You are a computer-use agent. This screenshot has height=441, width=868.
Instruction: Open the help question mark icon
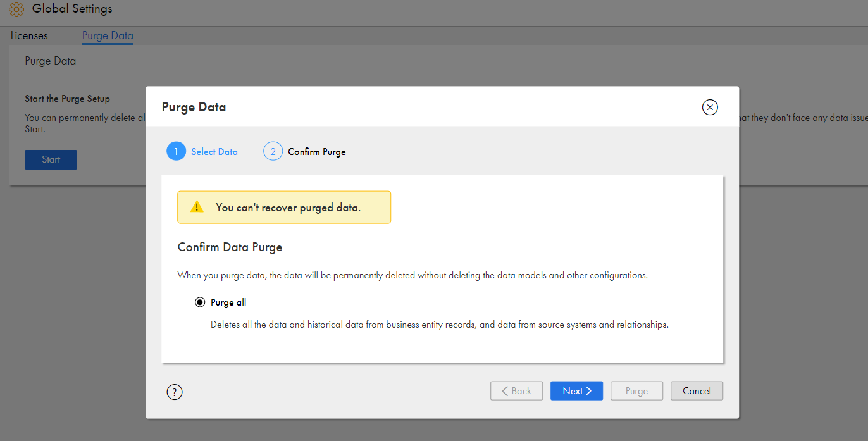[175, 392]
